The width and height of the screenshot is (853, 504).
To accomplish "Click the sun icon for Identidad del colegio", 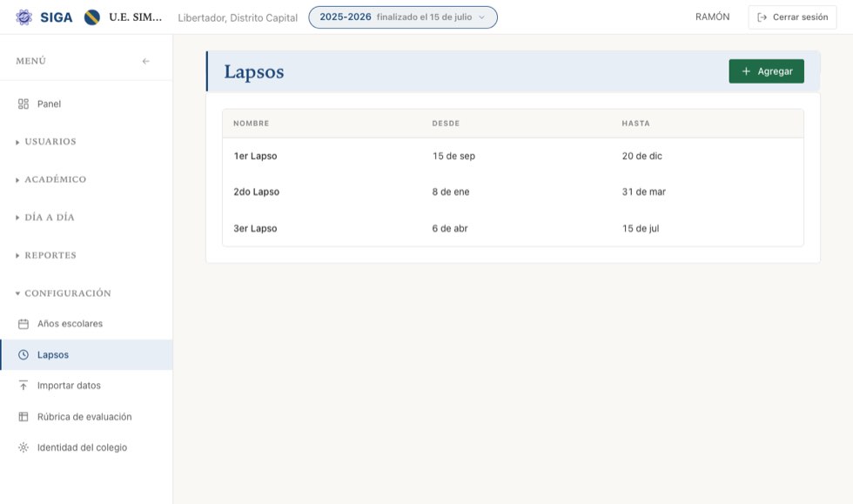I will point(24,447).
